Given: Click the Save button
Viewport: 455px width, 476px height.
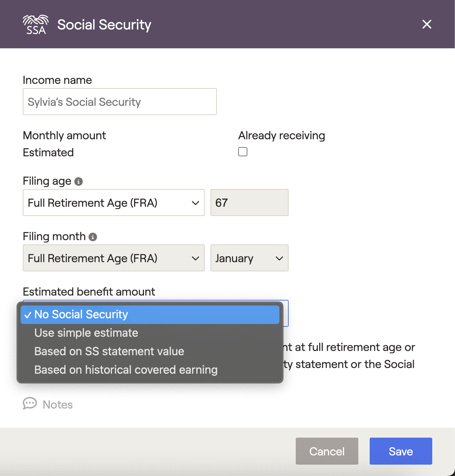Looking at the screenshot, I should point(401,451).
